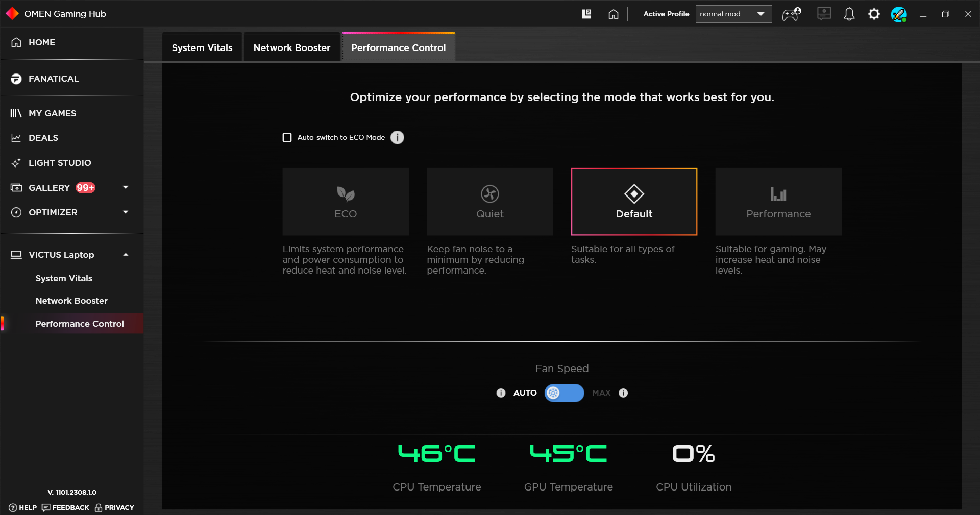Enable Auto-switch to ECO Mode checkbox
This screenshot has height=515, width=980.
(x=287, y=137)
